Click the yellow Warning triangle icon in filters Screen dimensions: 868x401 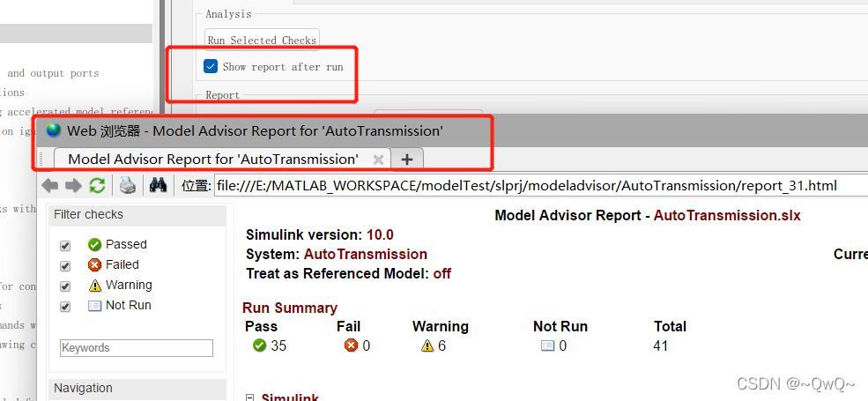(95, 286)
